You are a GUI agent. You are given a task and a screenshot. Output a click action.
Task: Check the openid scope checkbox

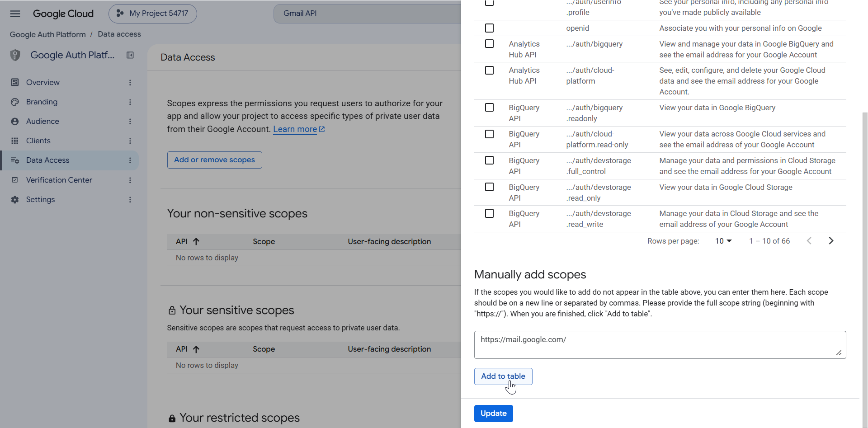(x=489, y=28)
